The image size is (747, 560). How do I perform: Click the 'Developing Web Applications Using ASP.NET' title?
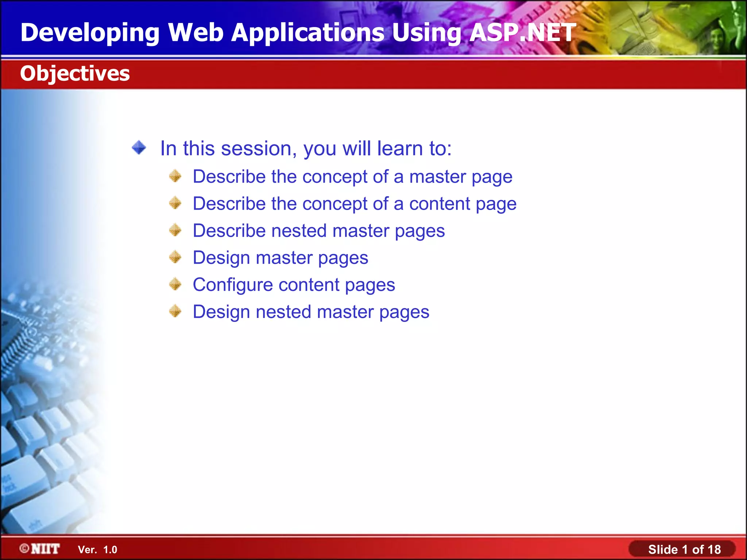(298, 32)
